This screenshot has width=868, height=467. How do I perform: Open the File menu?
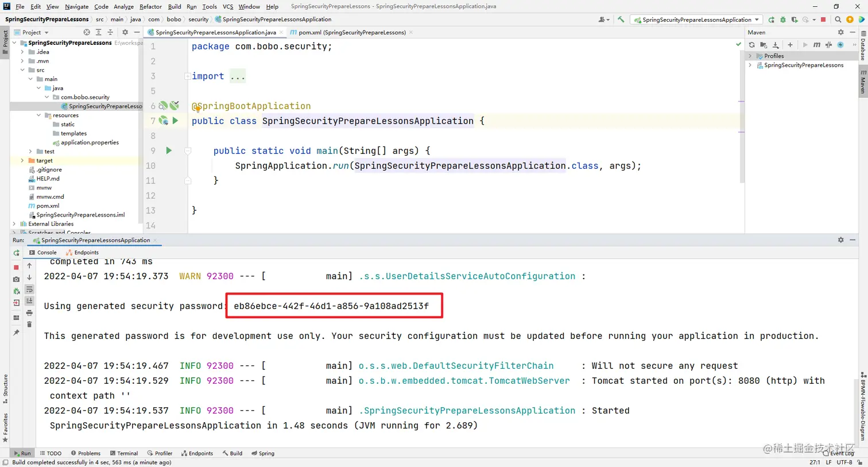click(x=20, y=6)
